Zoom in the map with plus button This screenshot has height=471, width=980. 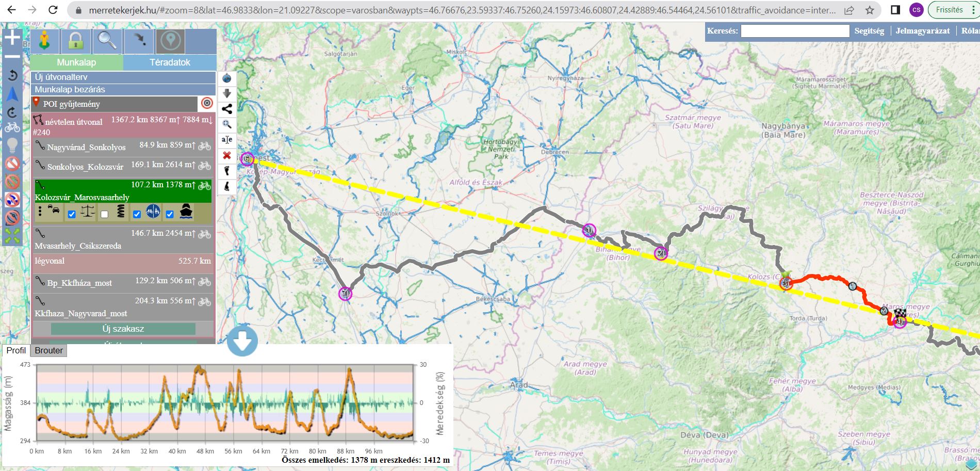(x=12, y=37)
